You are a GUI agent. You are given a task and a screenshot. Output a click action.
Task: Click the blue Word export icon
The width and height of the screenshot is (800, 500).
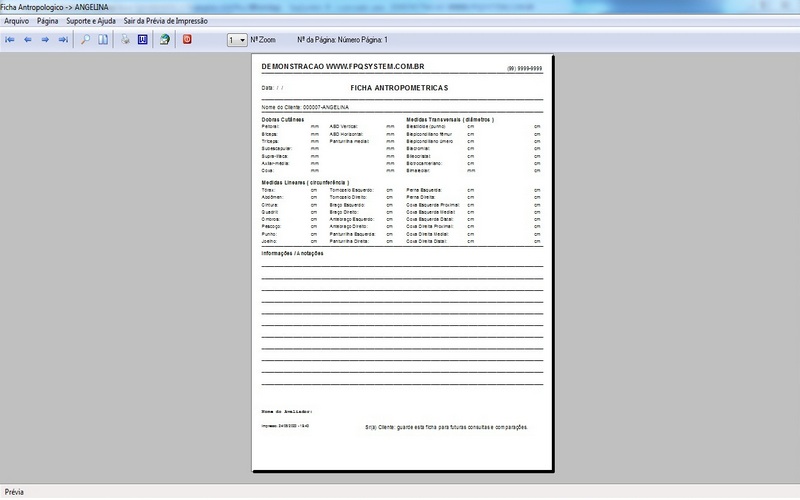[143, 40]
